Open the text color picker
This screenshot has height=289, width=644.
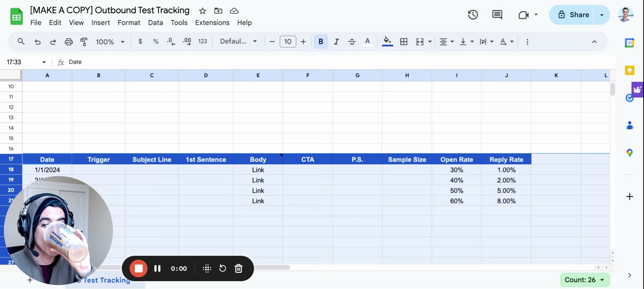tap(367, 41)
